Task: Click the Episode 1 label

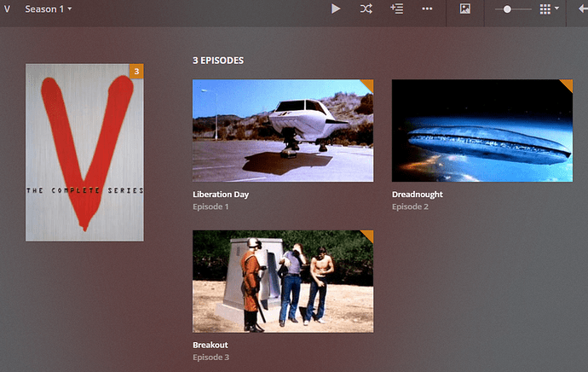Action: coord(210,206)
